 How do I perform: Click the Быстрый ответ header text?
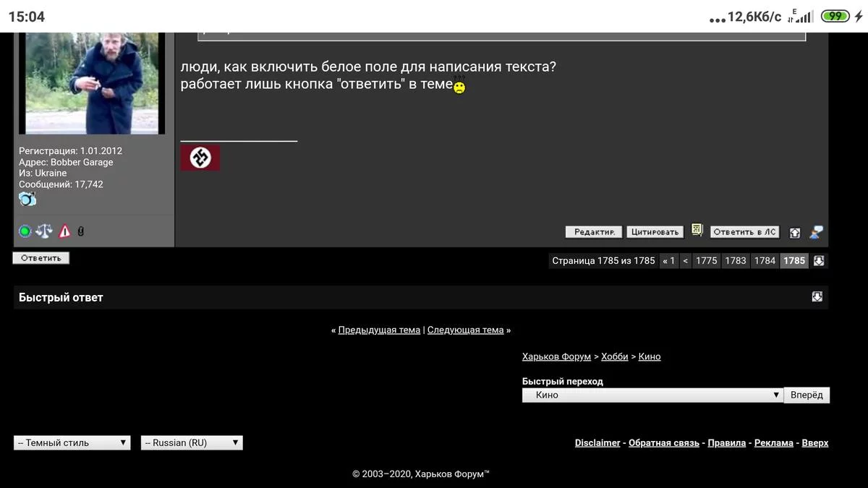(61, 297)
